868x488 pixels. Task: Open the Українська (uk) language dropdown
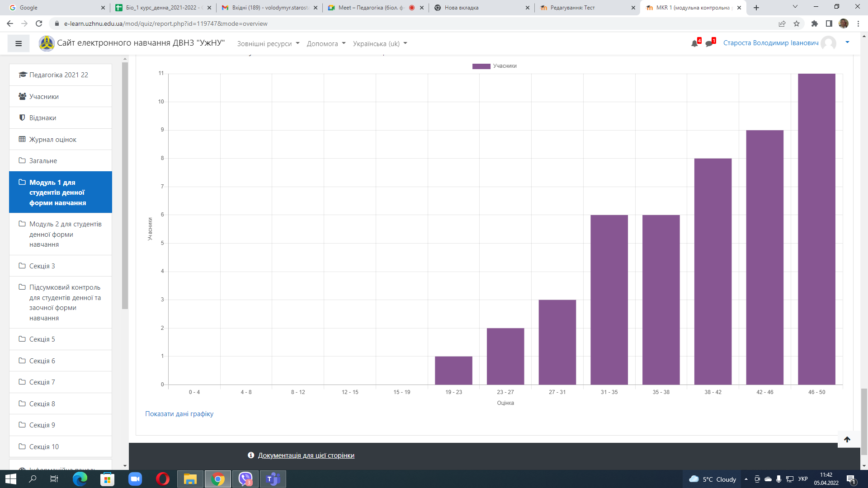coord(380,44)
